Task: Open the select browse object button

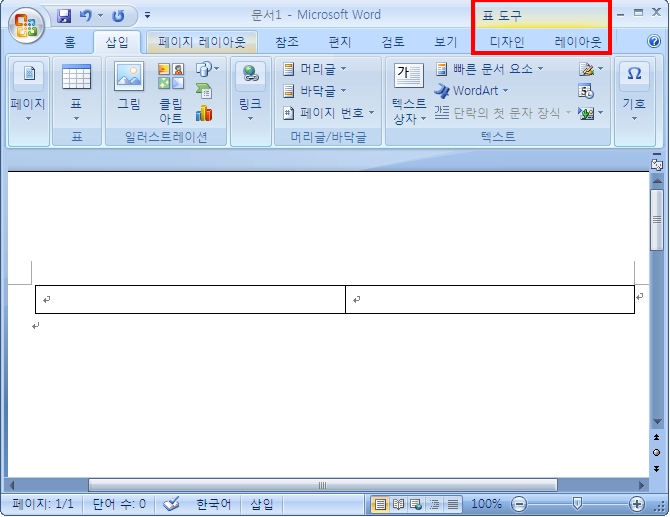Action: [657, 453]
